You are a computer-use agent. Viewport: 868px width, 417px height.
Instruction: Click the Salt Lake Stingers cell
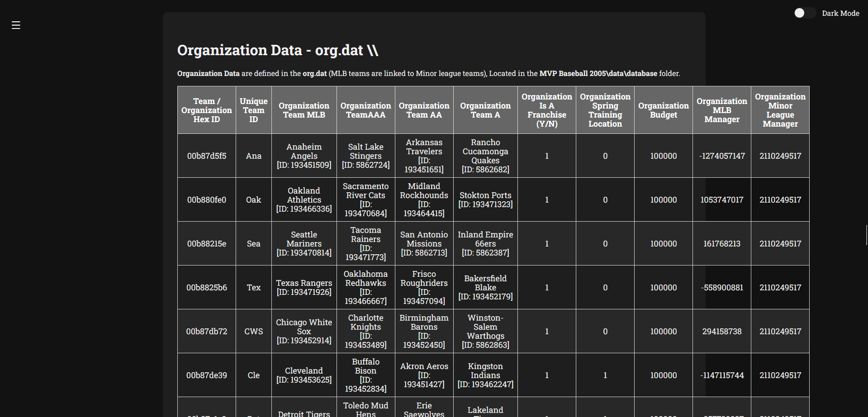(366, 156)
